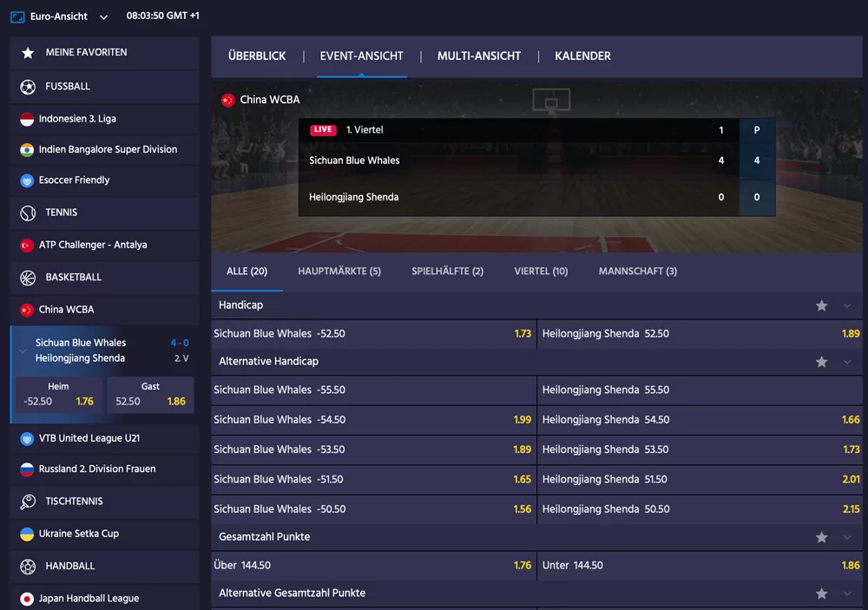
Task: Bet Sichuan Blue Whales -52.50 at 1.73
Action: (373, 334)
